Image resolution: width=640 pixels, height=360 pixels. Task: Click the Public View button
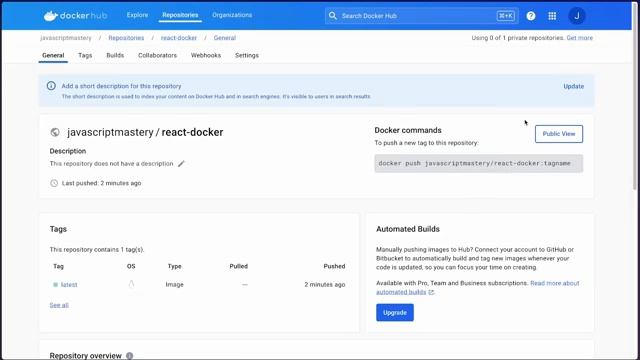[x=559, y=134]
